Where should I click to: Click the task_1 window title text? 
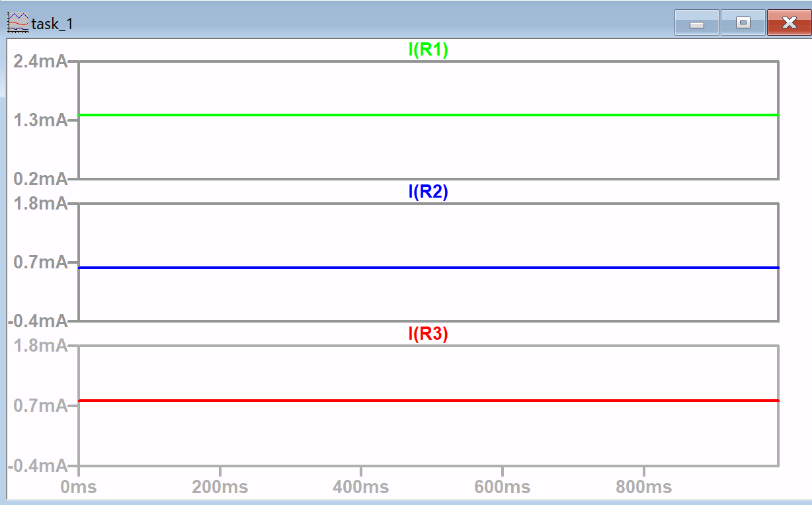click(x=53, y=24)
